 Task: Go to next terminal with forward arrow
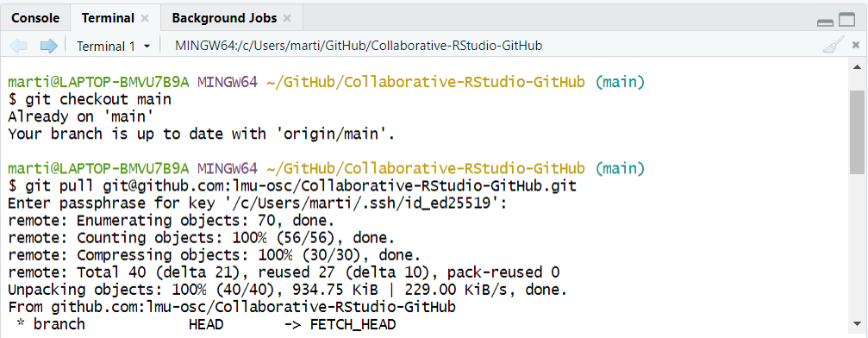pos(49,46)
